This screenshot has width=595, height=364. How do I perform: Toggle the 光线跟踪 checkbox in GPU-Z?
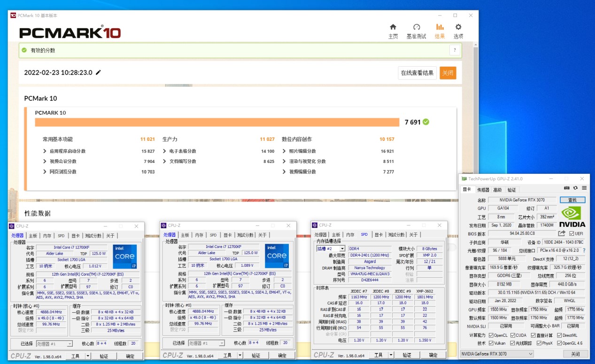coord(512,343)
